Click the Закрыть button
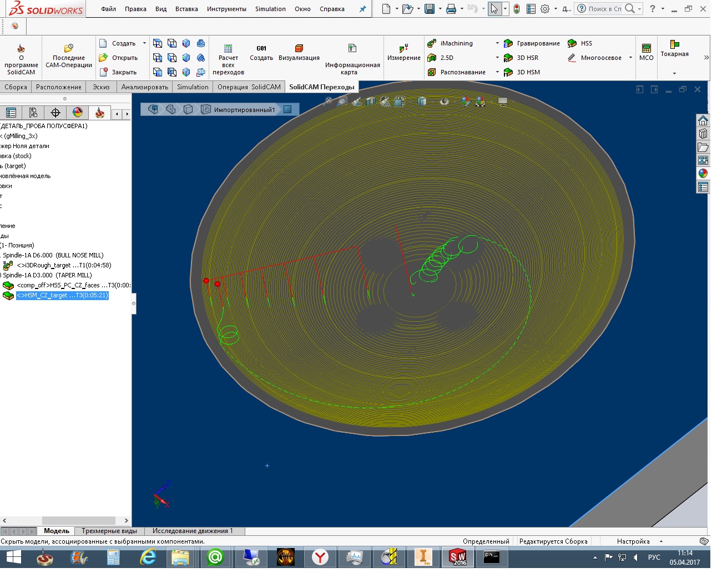The image size is (717, 588). click(118, 72)
